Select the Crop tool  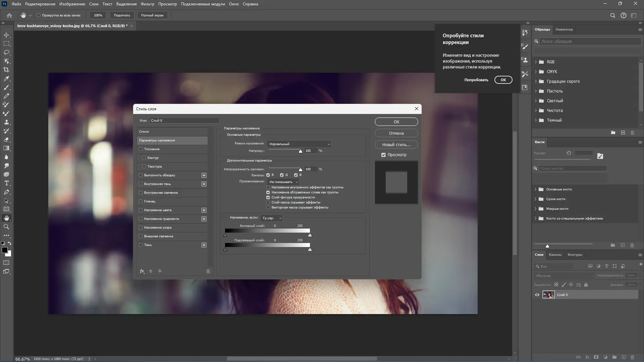[6, 70]
